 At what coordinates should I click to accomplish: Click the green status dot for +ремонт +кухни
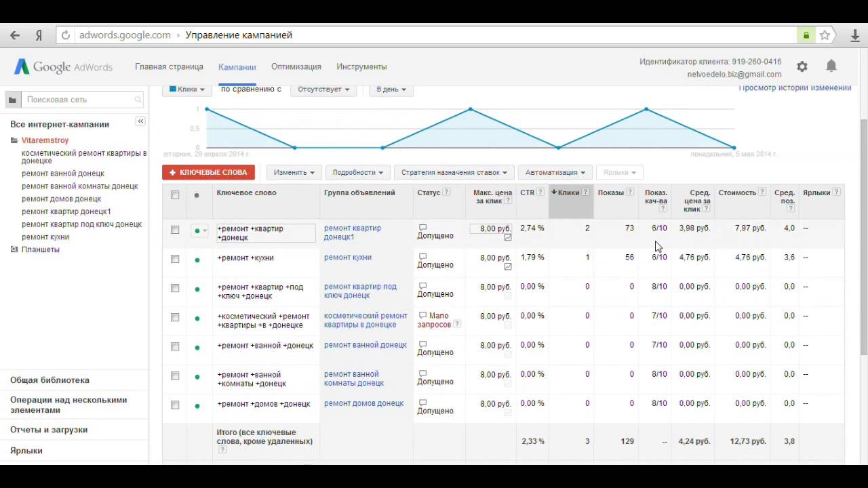197,260
